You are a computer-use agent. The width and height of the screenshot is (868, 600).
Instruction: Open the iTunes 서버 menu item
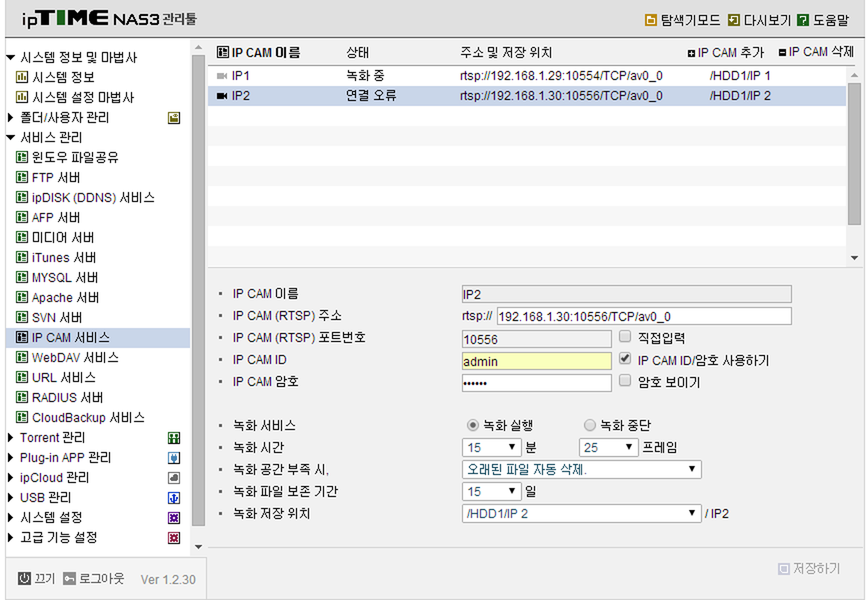point(64,257)
